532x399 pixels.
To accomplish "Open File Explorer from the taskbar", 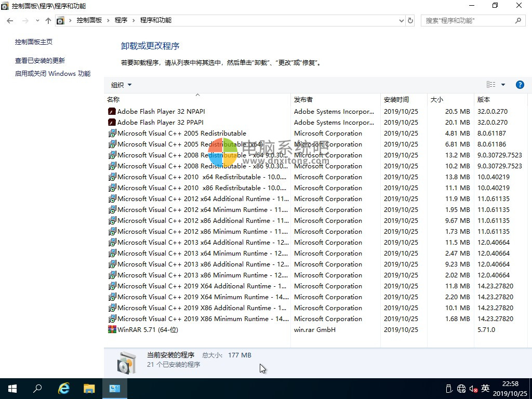I will tap(89, 388).
